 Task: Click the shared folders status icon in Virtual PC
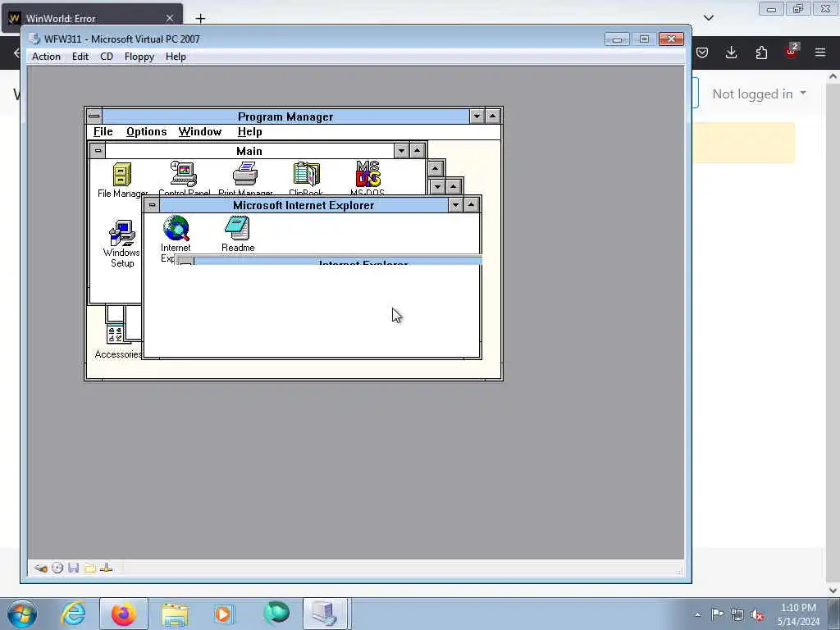click(x=89, y=568)
